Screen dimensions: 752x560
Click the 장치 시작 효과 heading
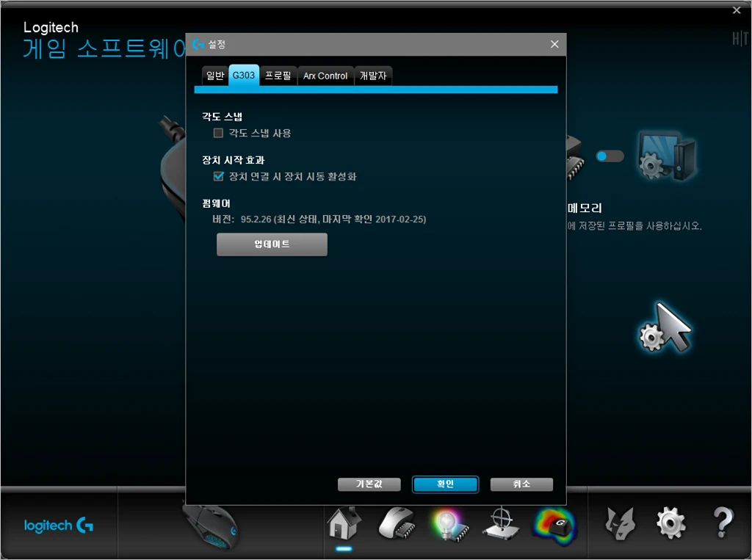click(x=233, y=160)
